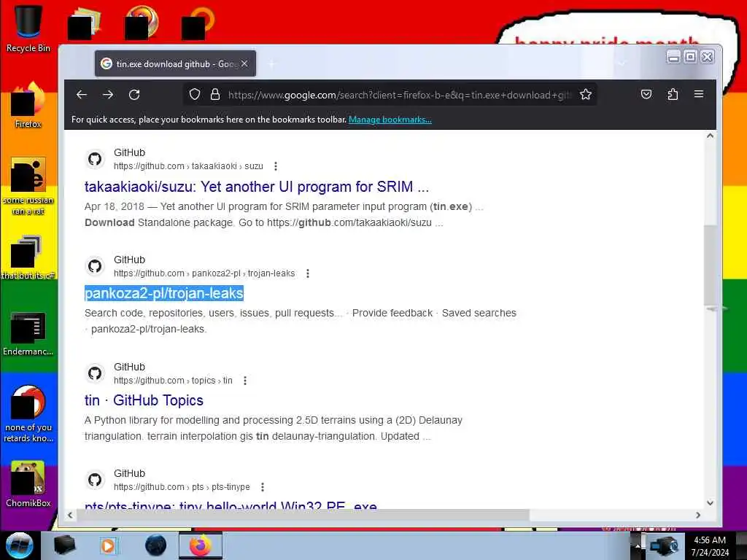This screenshot has width=747, height=560.
Task: Click the vertical scrollbar thumb
Action: pos(710,264)
